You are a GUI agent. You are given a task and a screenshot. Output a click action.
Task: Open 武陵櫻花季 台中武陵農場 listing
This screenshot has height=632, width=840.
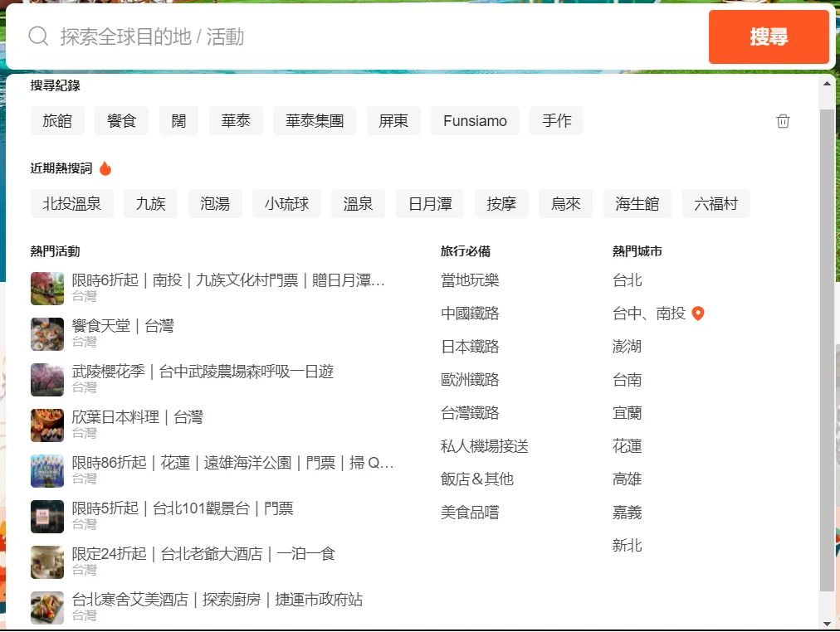(x=203, y=372)
